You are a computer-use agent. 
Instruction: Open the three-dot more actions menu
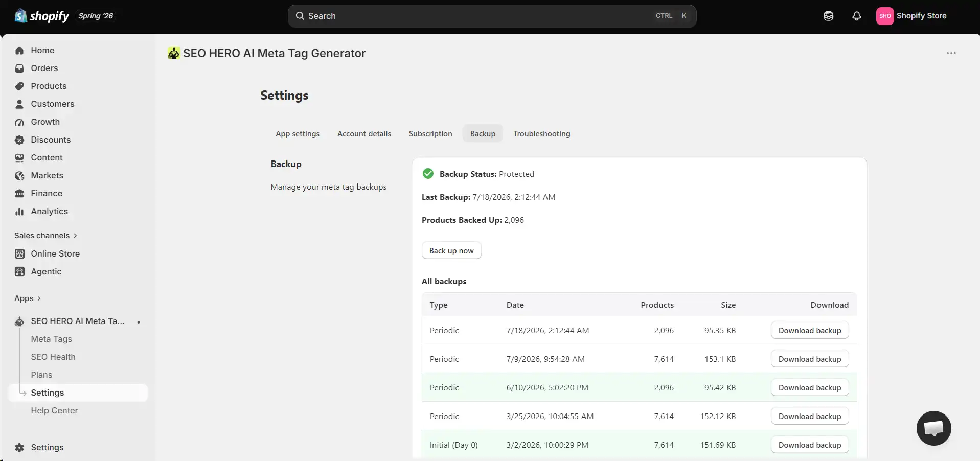click(x=951, y=53)
